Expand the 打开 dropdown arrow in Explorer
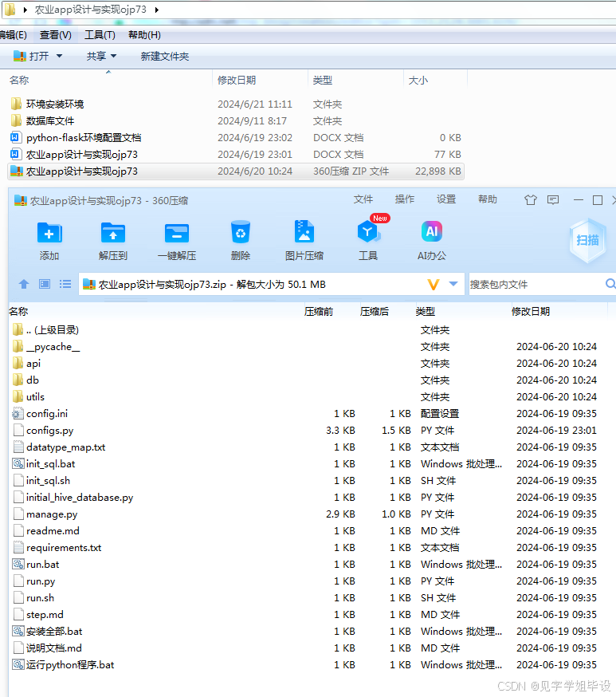This screenshot has height=697, width=616. [59, 56]
